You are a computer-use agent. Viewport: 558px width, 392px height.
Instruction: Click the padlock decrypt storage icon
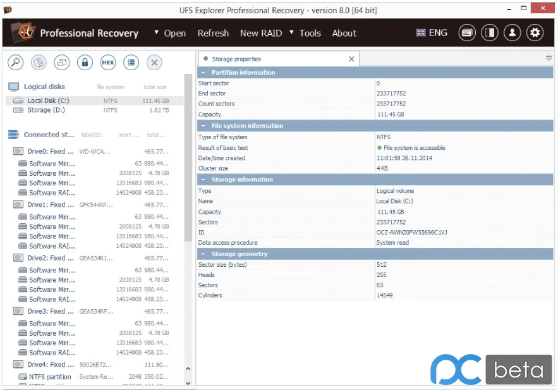85,63
